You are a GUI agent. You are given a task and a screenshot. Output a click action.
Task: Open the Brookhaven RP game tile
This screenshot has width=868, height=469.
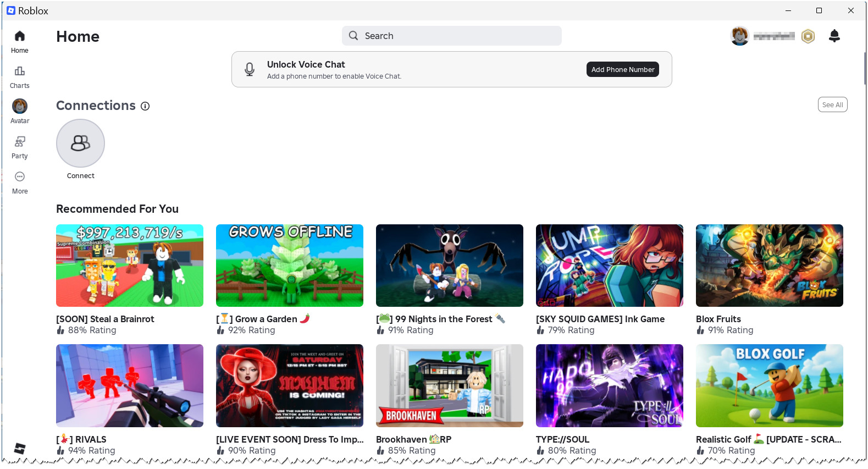(450, 385)
